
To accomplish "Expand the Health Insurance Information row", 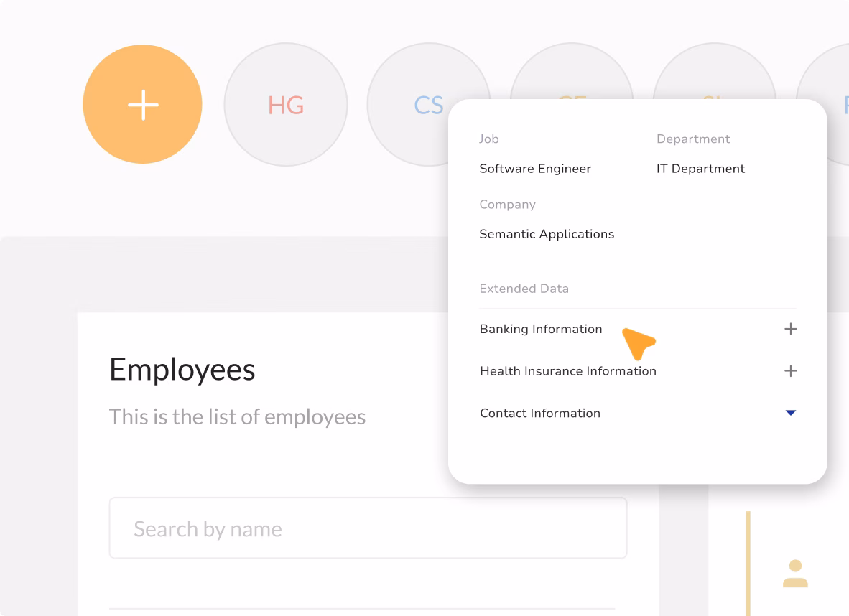I will pos(567,371).
